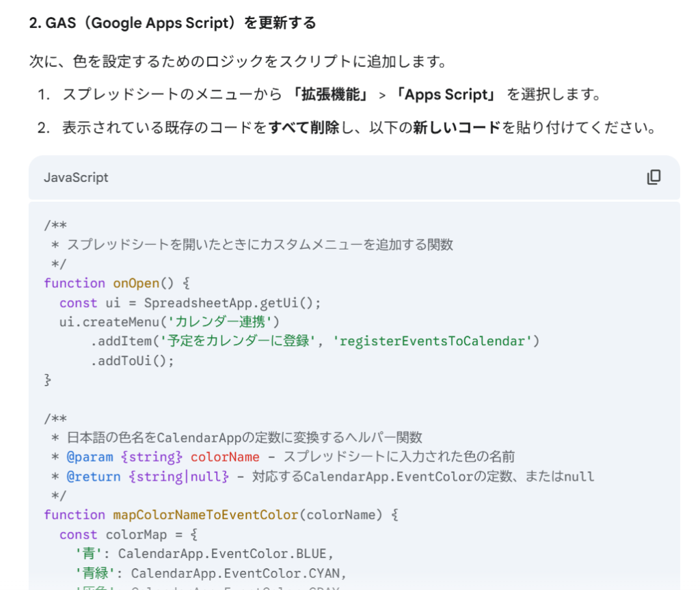Screen dimensions: 700x590
Task: Click the bold すべて削除 text
Action: click(304, 127)
